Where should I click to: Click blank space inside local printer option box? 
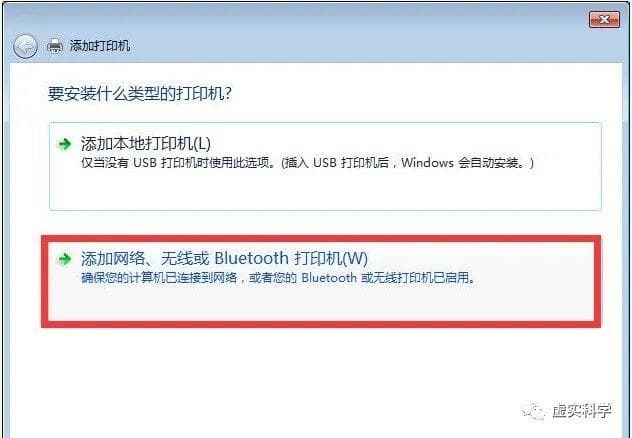click(325, 189)
